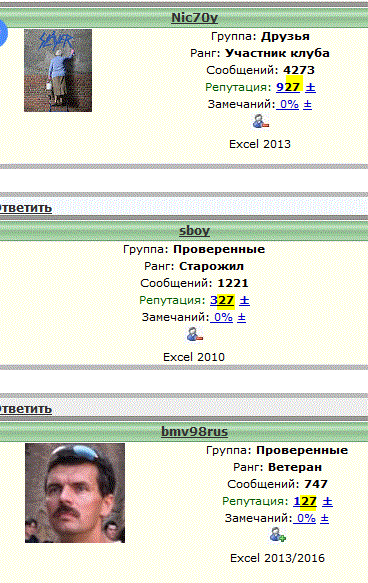Screen dimensions: 368x583
Task: Open Nic70y's reputation value 927
Action: pyautogui.click(x=288, y=87)
